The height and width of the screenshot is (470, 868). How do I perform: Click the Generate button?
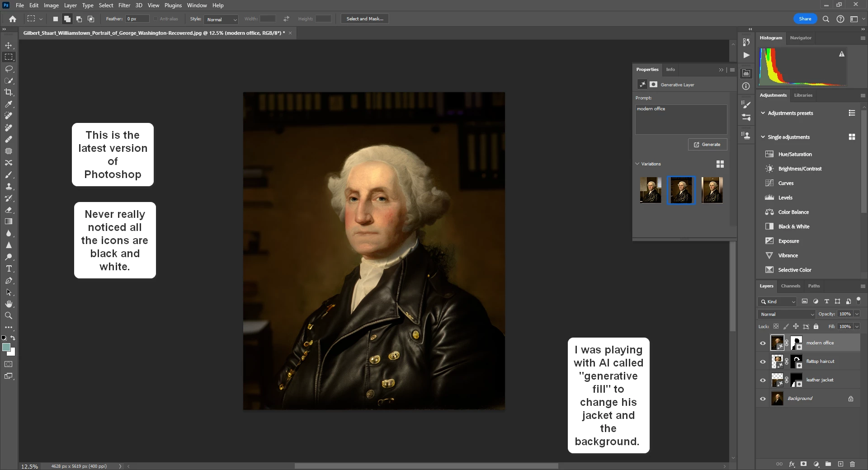[708, 145]
